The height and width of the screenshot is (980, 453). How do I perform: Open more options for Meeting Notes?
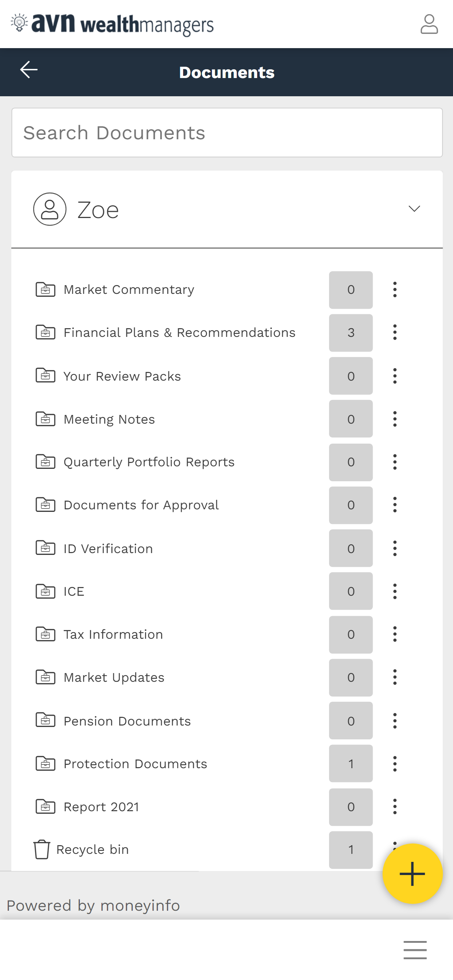click(x=395, y=419)
